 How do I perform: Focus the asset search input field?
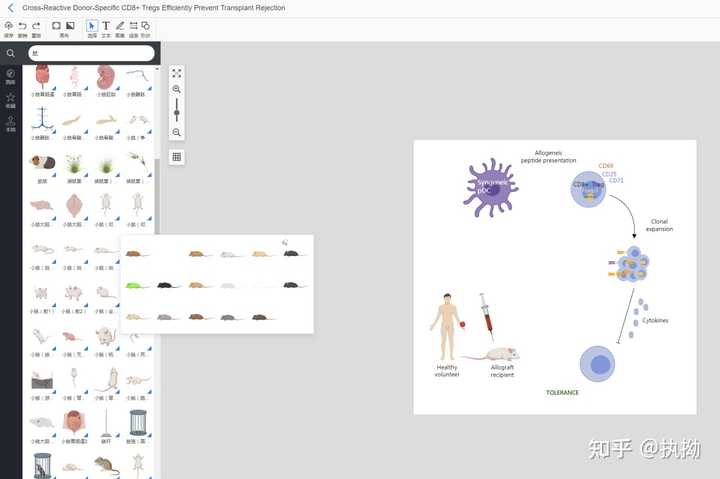(91, 53)
